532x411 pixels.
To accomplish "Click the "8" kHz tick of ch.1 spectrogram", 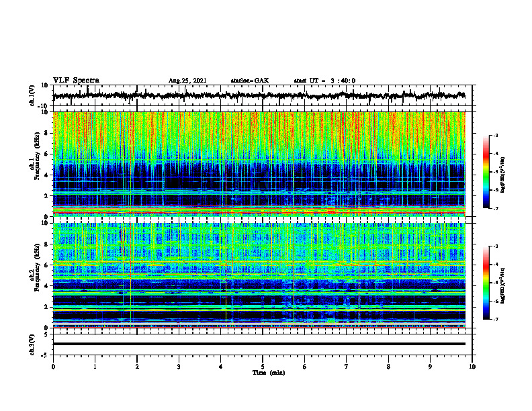I will click(46, 133).
